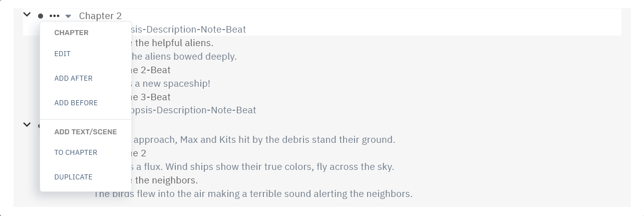Click the small triangle arrow before Chapter 2

point(69,16)
